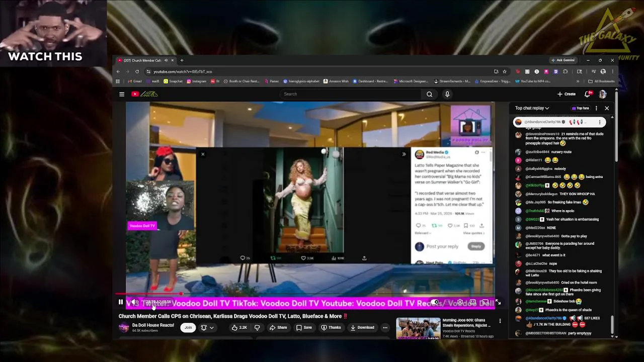Screen dimensions: 644x362
Task: Open Morning Jooe 609 recommended video thumbnail
Action: point(418,328)
